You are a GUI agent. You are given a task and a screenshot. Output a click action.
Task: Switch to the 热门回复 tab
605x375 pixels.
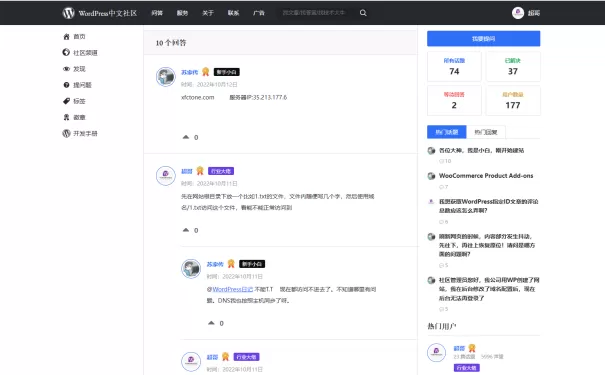point(486,132)
